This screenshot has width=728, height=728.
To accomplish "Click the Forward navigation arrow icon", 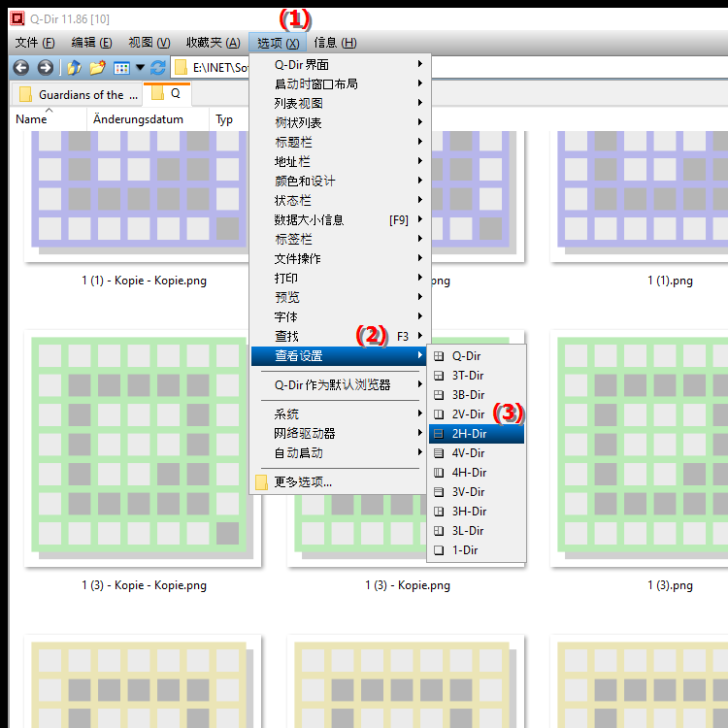I will point(45,68).
